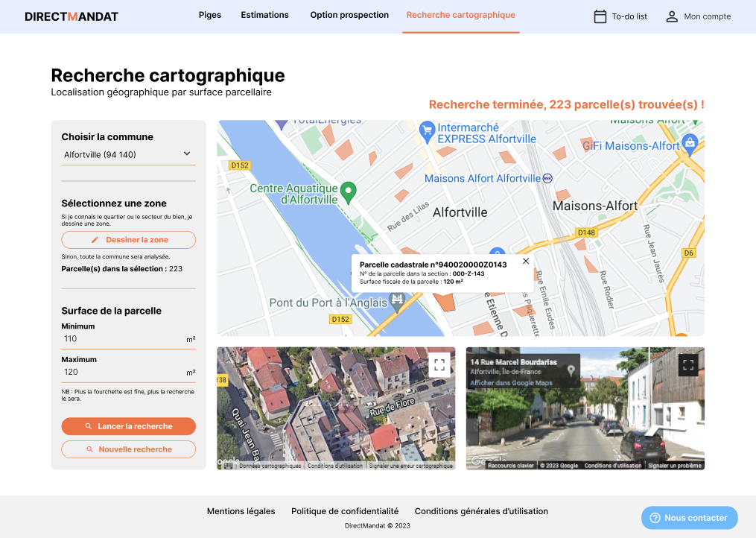This screenshot has width=756, height=538.
Task: Open the To-do list calendar icon
Action: [x=600, y=16]
